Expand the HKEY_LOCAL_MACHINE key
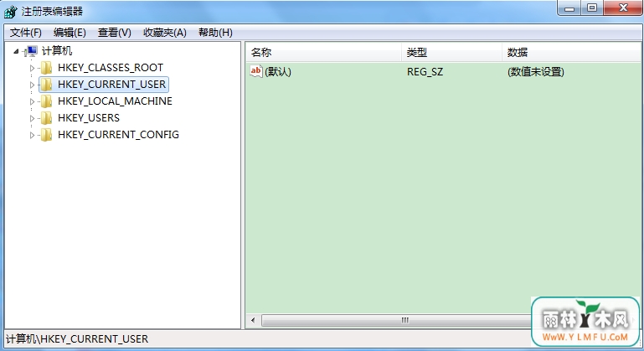The width and height of the screenshot is (644, 351). (32, 102)
